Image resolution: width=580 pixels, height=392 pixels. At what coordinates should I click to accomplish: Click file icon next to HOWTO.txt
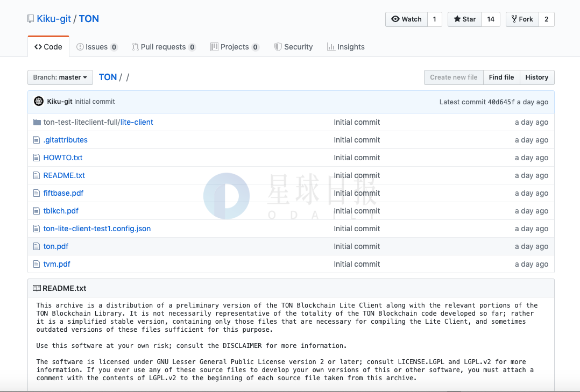click(x=36, y=158)
